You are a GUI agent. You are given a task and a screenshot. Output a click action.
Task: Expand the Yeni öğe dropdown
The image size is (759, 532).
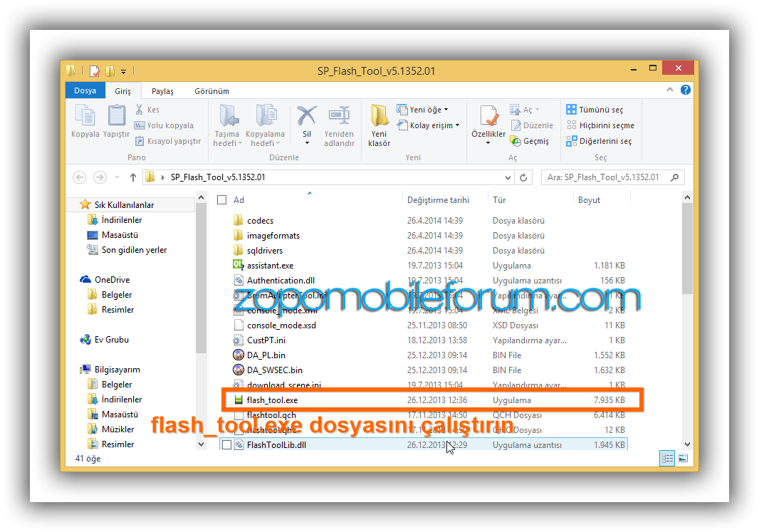429,110
